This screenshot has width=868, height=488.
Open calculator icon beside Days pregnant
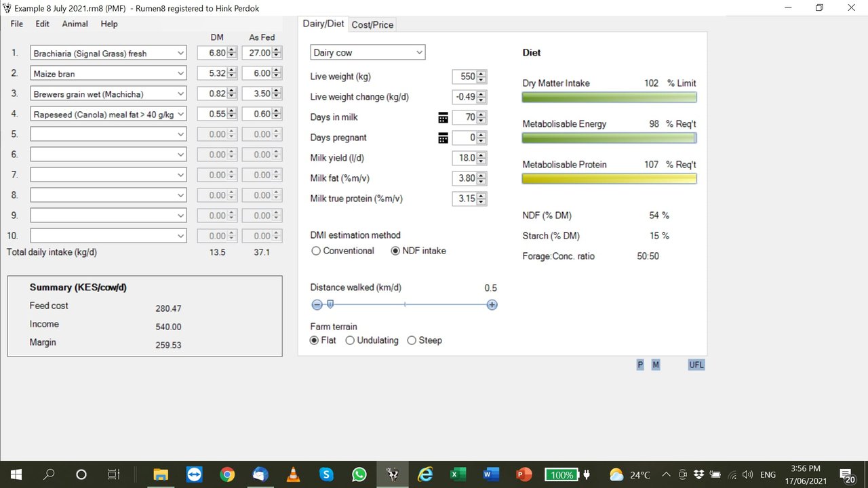click(x=443, y=138)
